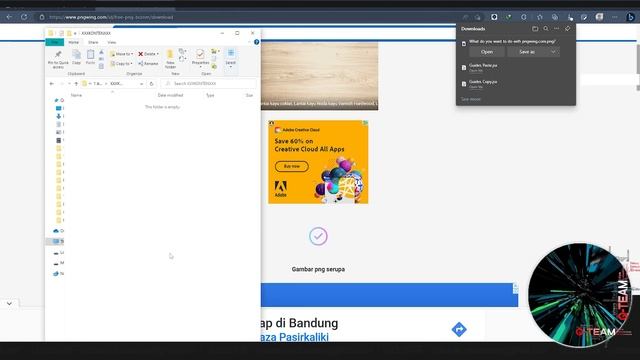The height and width of the screenshot is (360, 640).
Task: Open browser Collections icon
Action: 555,17
